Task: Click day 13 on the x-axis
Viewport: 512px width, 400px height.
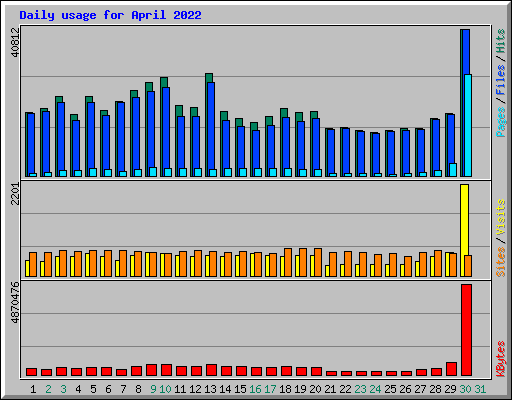Action: point(210,389)
